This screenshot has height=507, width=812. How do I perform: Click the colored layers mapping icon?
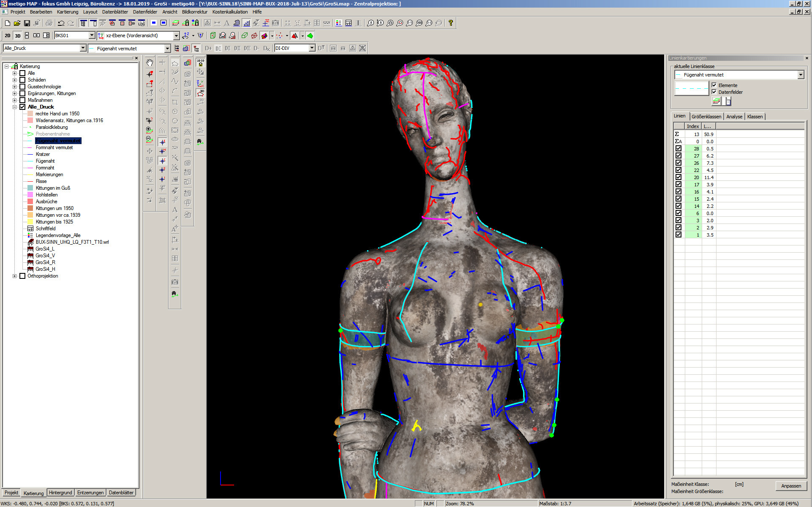click(188, 63)
